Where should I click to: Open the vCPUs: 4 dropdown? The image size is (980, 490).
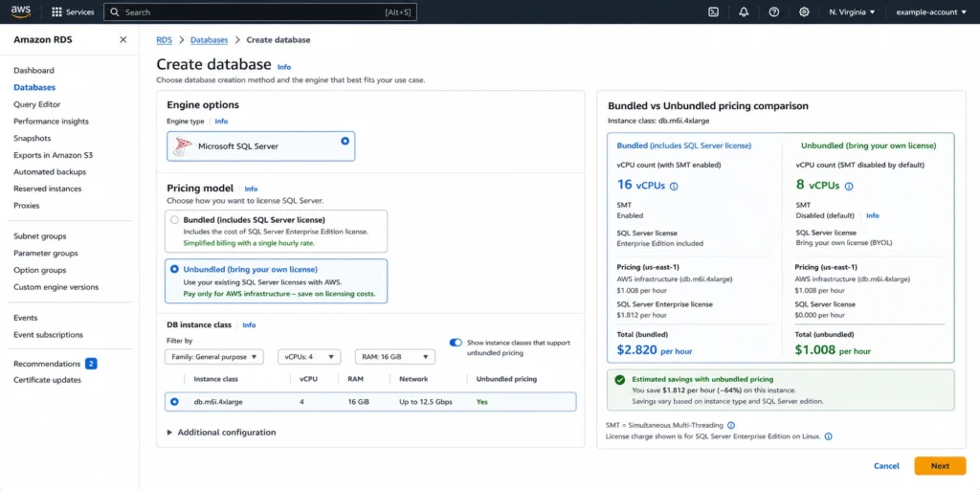click(309, 357)
